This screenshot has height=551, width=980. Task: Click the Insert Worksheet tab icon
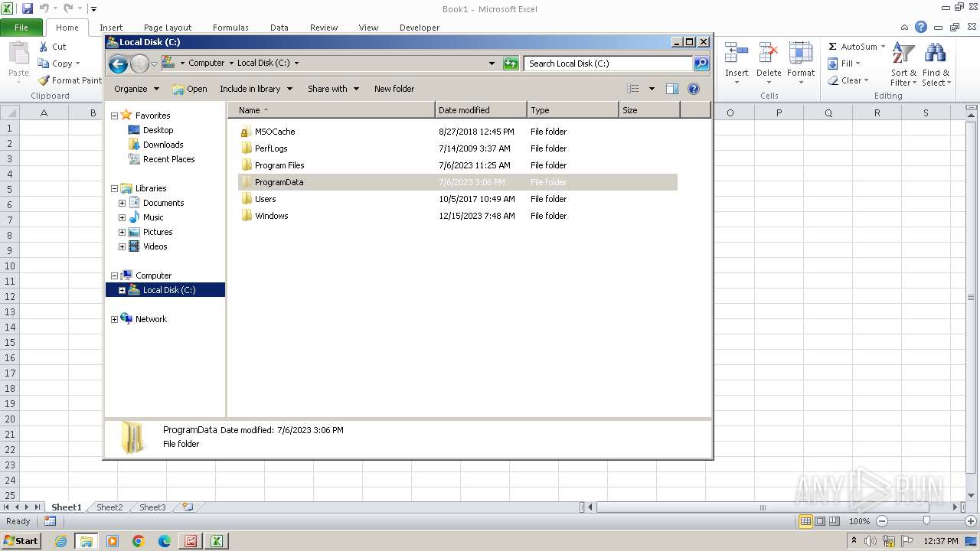tap(188, 507)
